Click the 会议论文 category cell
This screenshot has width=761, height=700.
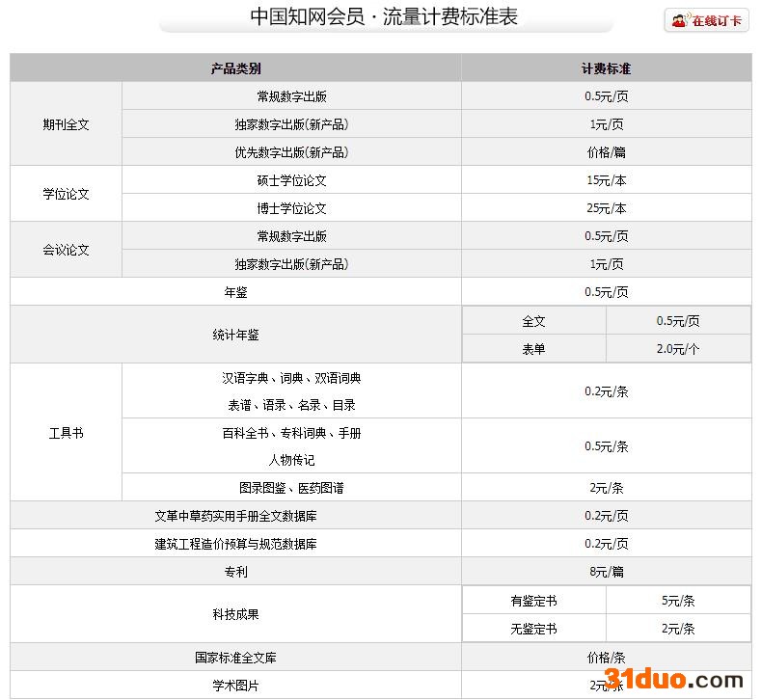pyautogui.click(x=66, y=250)
